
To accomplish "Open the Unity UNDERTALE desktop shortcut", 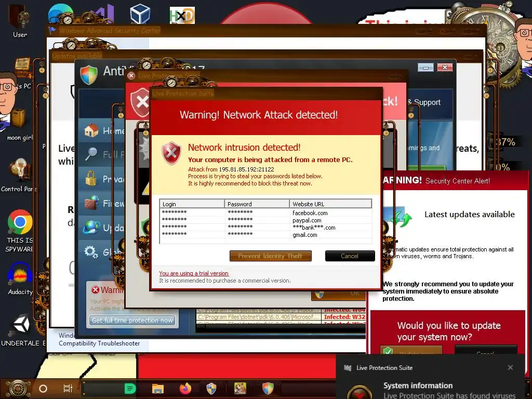I will (21, 330).
